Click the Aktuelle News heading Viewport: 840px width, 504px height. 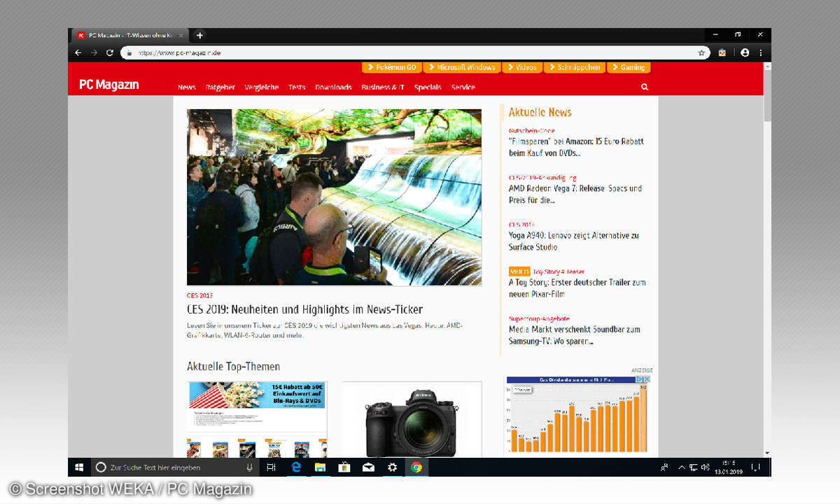click(540, 112)
